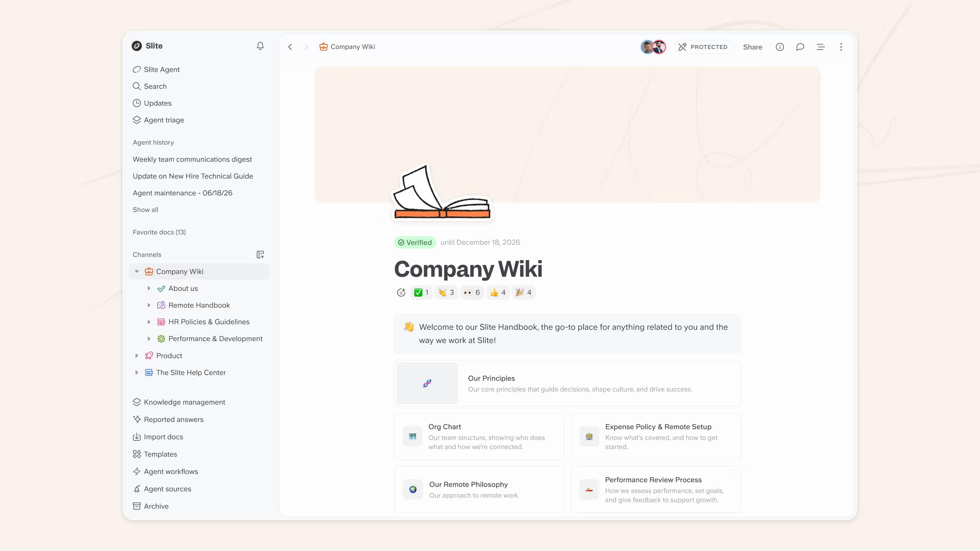Screen dimensions: 980x551
Task: Open Search in sidebar
Action: [199, 86]
